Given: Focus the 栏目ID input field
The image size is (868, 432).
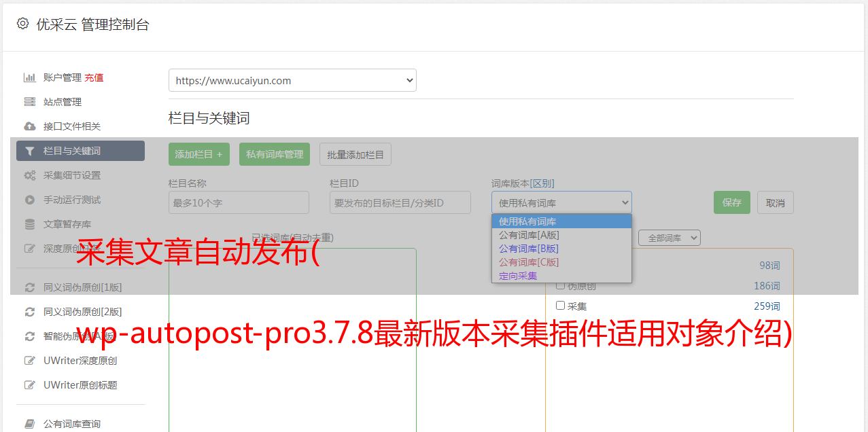Looking at the screenshot, I should click(400, 202).
